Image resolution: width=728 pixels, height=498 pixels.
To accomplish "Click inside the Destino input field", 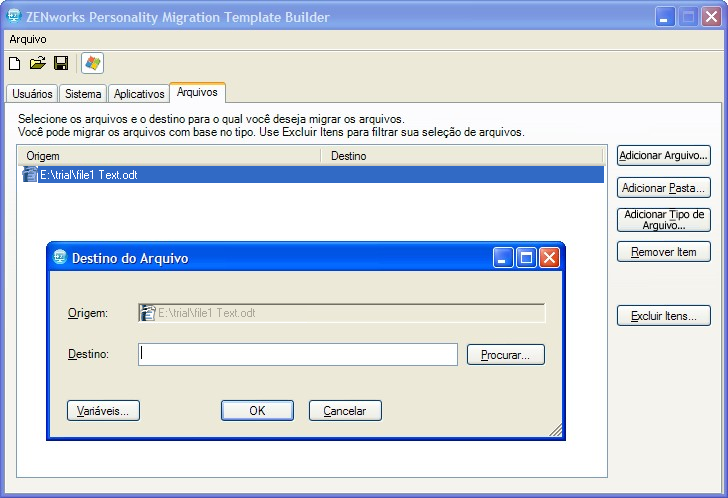I will 298,355.
